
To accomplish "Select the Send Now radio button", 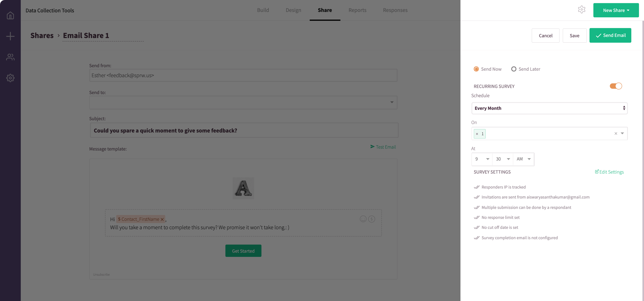I will (x=476, y=69).
